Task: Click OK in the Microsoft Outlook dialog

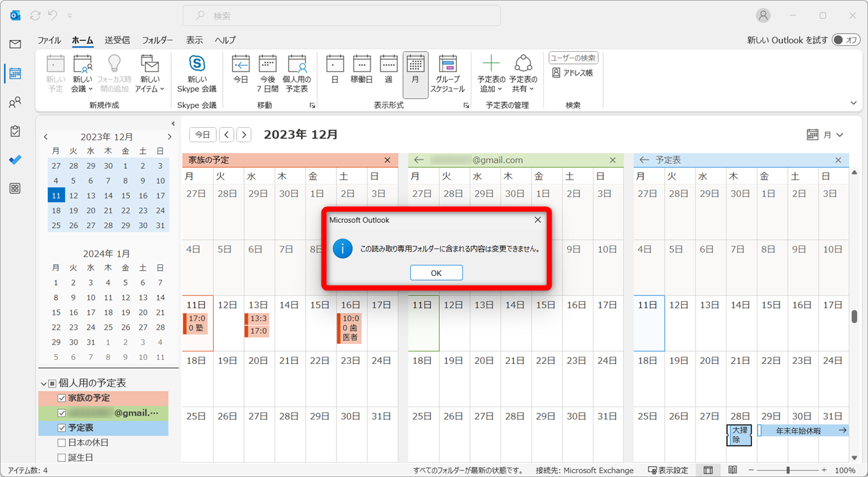Action: (436, 273)
